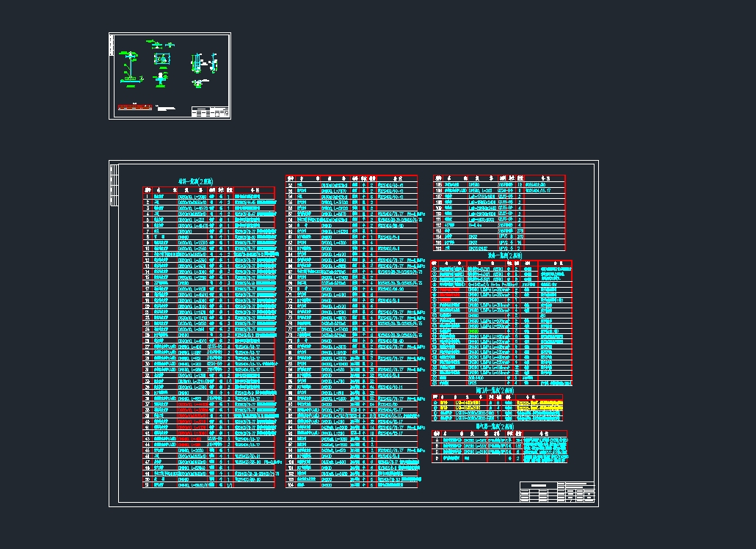Select row 52 number in the middle table

290,185
